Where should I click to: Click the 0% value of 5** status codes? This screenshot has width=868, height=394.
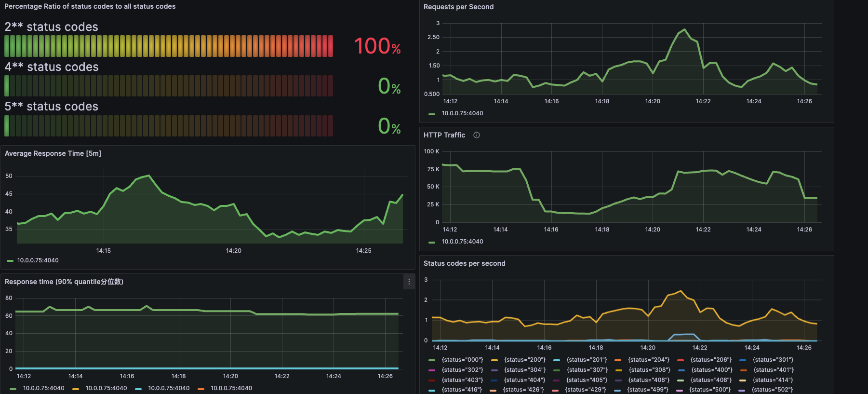tap(389, 126)
